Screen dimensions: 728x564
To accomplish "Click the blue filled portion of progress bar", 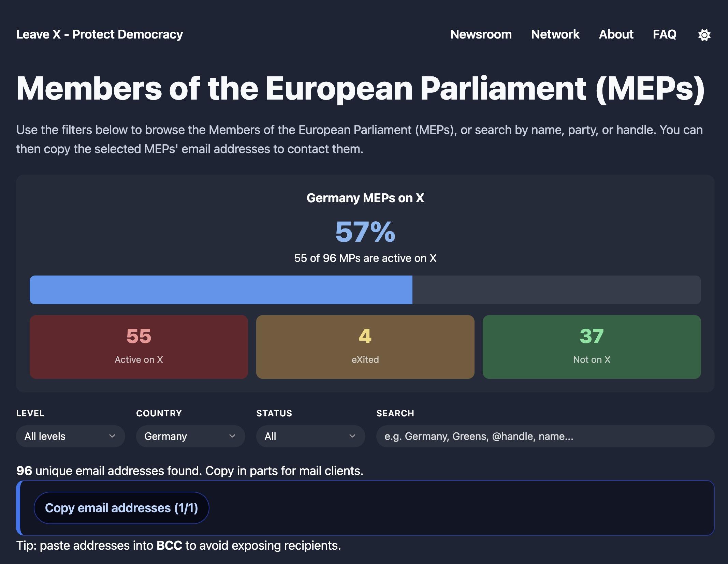I will tap(221, 290).
